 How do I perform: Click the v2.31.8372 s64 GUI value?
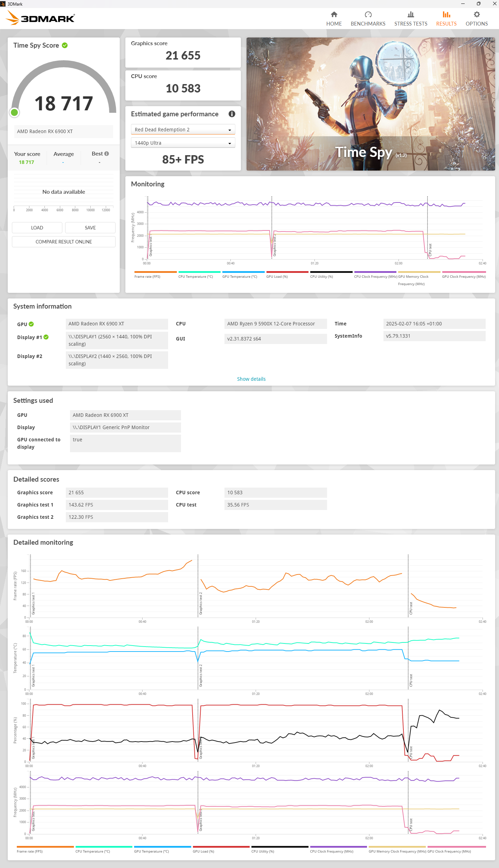[276, 339]
